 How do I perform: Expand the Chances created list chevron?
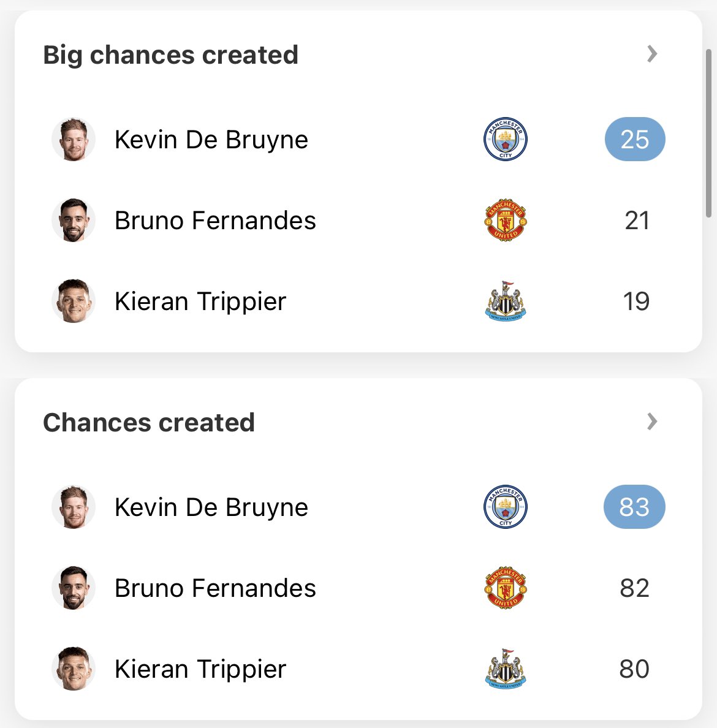click(652, 422)
